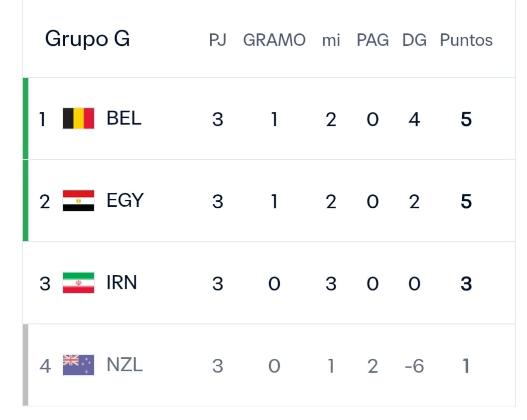Click the mi column header
Image resolution: width=527 pixels, height=420 pixels.
[331, 40]
